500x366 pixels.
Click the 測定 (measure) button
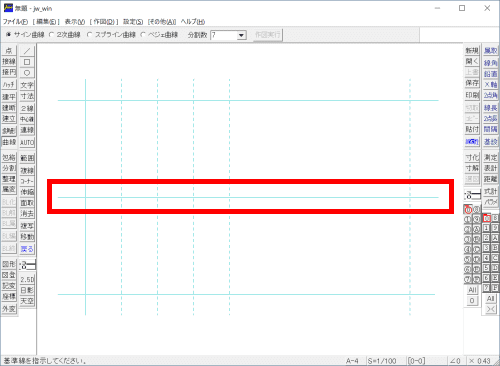[x=490, y=157]
